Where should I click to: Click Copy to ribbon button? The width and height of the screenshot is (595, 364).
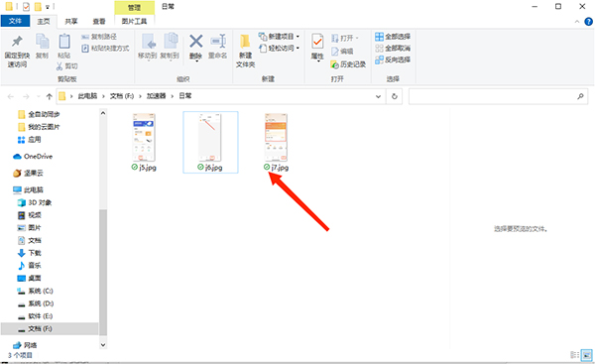click(x=170, y=47)
